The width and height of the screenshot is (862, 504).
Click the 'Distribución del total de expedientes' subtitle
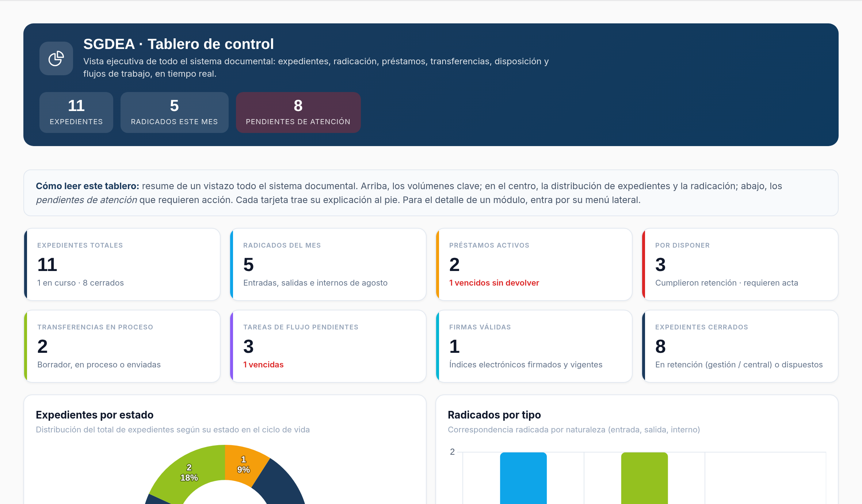173,429
